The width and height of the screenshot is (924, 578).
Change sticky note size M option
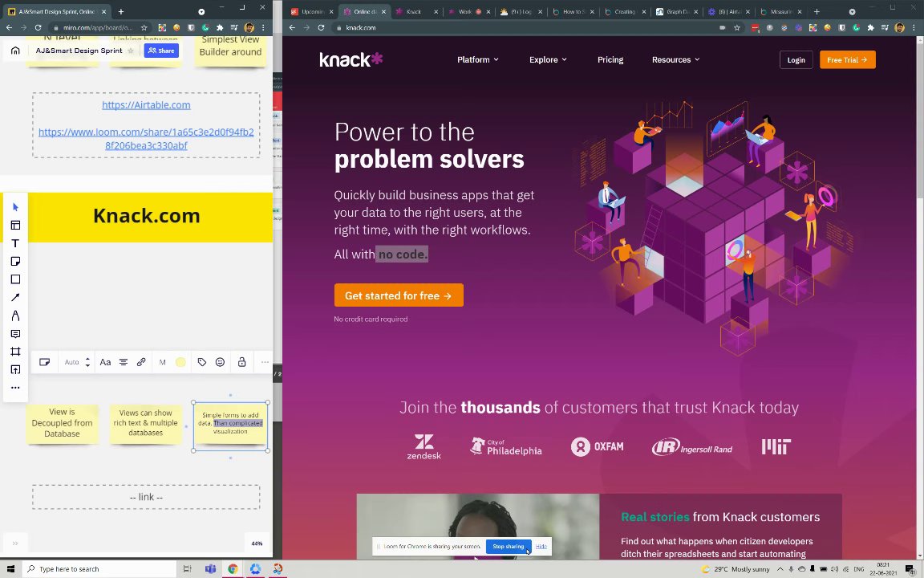(162, 362)
